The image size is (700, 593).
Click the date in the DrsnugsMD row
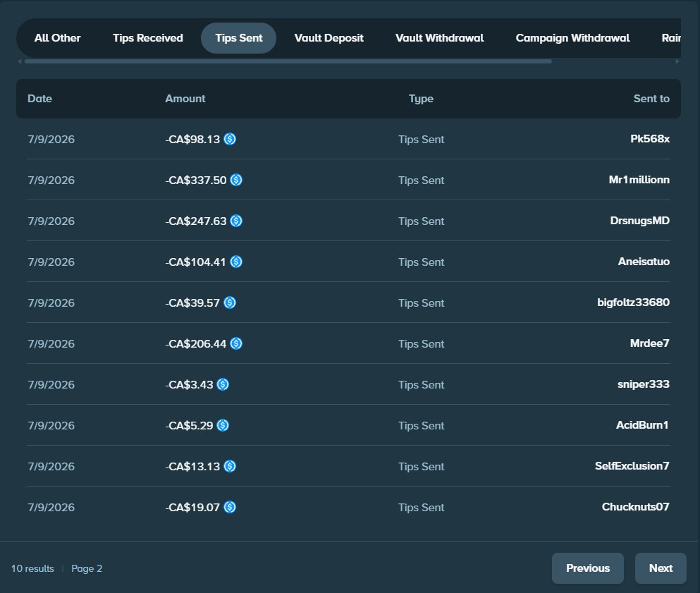(51, 221)
